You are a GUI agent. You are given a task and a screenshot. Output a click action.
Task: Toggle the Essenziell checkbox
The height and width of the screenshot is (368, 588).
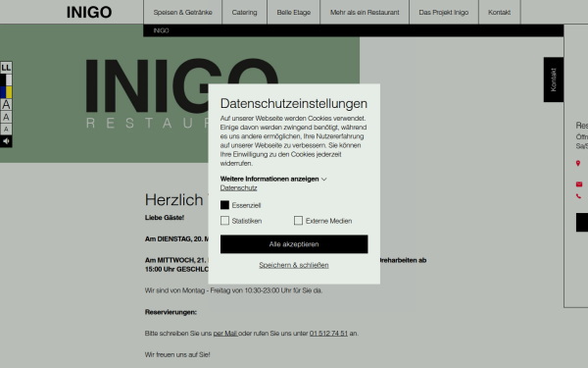coord(224,205)
